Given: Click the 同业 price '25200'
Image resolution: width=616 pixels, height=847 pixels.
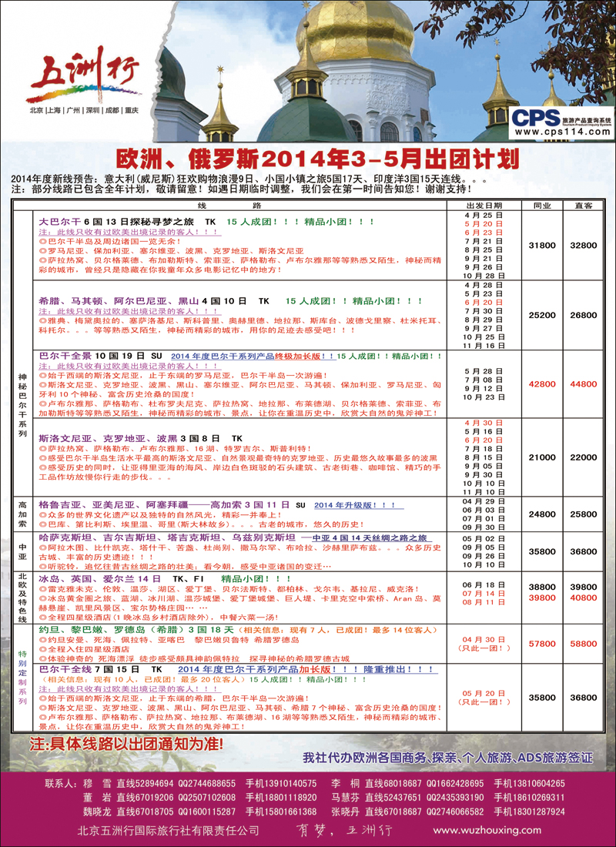Looking at the screenshot, I should pyautogui.click(x=542, y=315).
